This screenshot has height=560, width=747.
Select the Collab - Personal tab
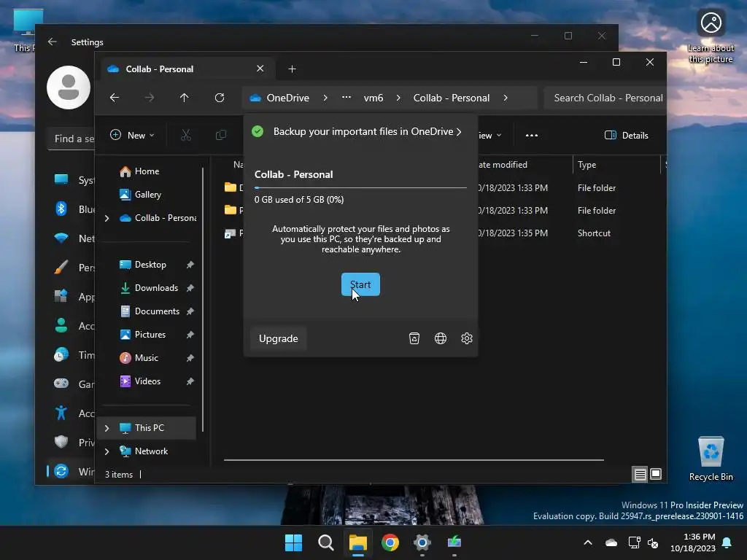click(x=188, y=69)
